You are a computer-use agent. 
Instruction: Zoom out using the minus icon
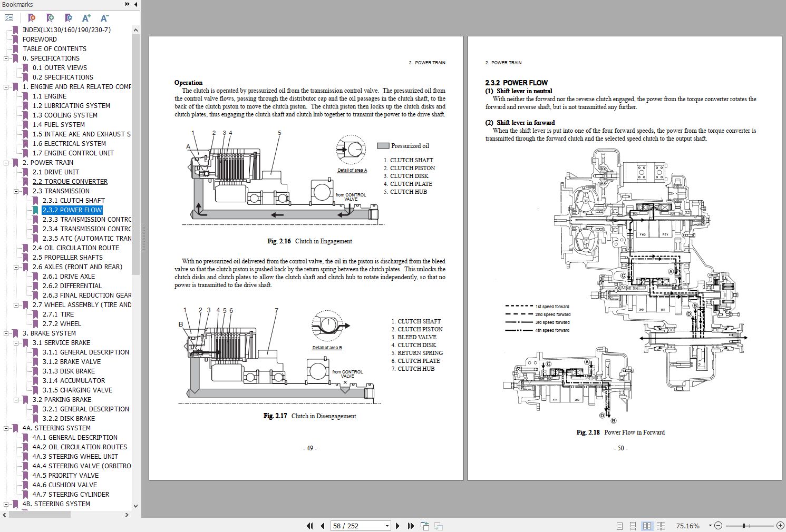coord(718,526)
